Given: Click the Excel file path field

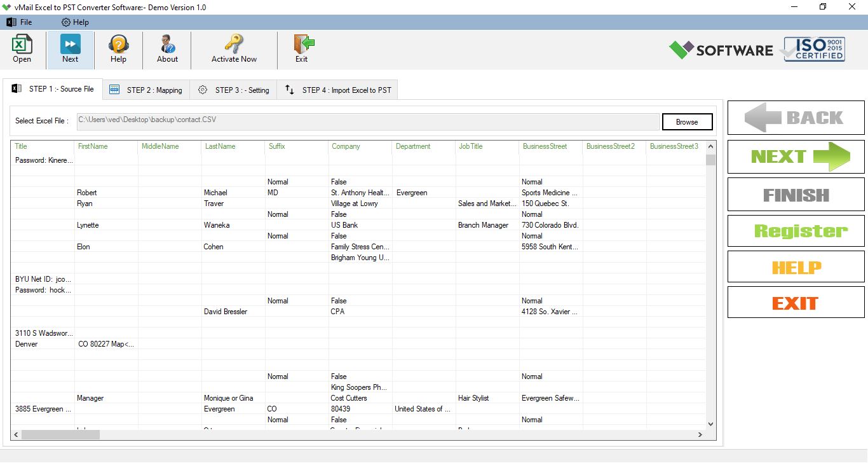Looking at the screenshot, I should point(367,121).
